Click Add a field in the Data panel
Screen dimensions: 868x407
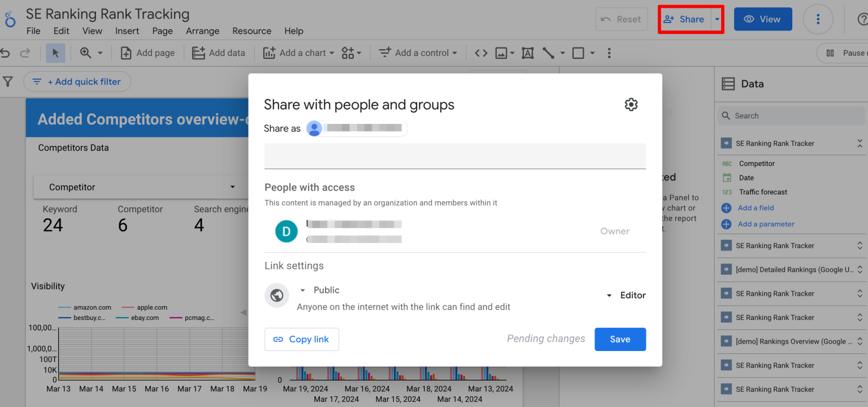pyautogui.click(x=756, y=207)
